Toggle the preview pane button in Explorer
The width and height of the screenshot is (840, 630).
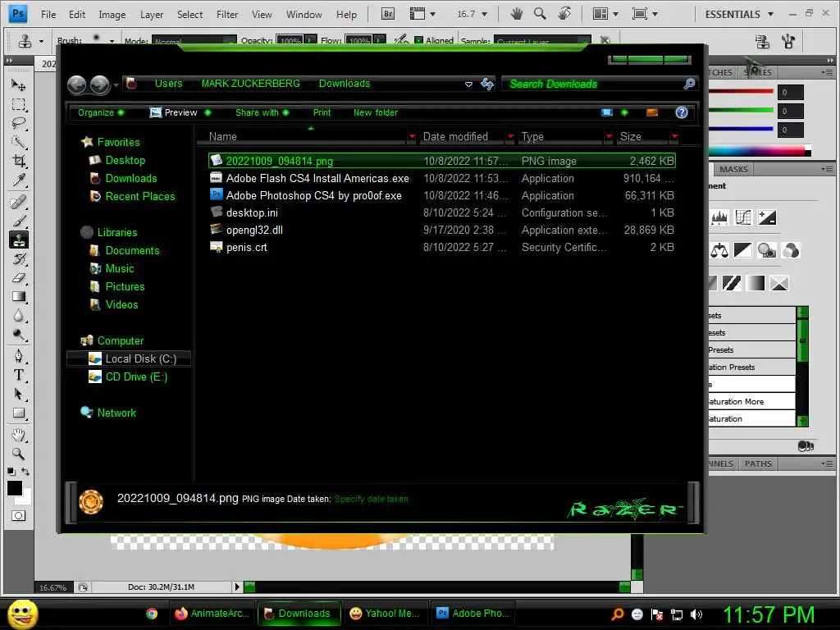click(x=651, y=112)
